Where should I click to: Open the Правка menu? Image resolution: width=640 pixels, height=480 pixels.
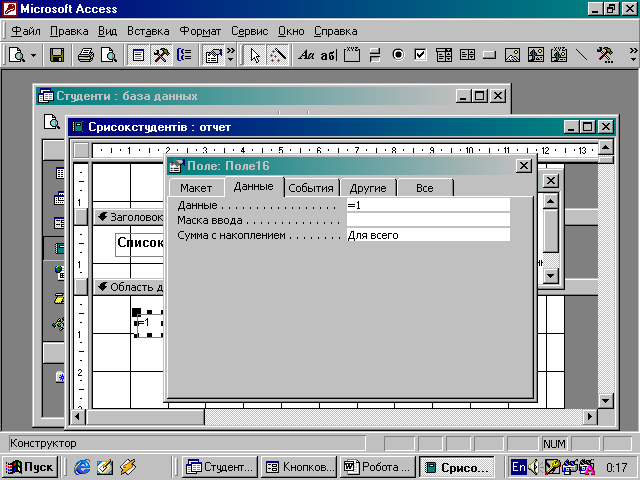(69, 31)
